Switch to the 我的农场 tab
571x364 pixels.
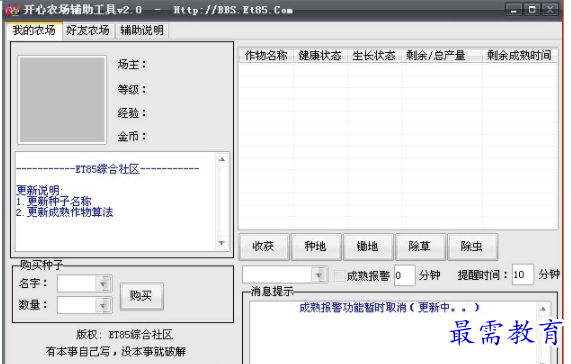pos(34,30)
